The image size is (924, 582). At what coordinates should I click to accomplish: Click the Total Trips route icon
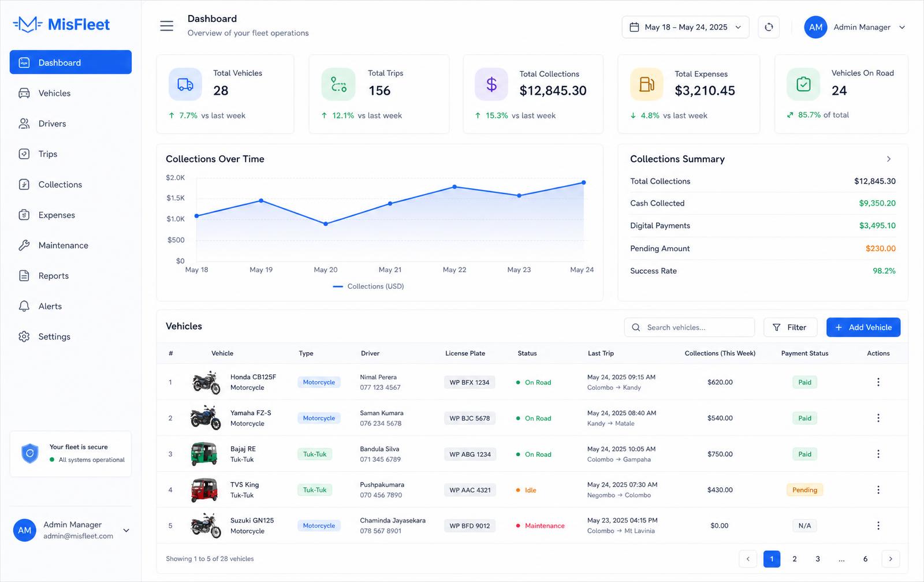[338, 84]
